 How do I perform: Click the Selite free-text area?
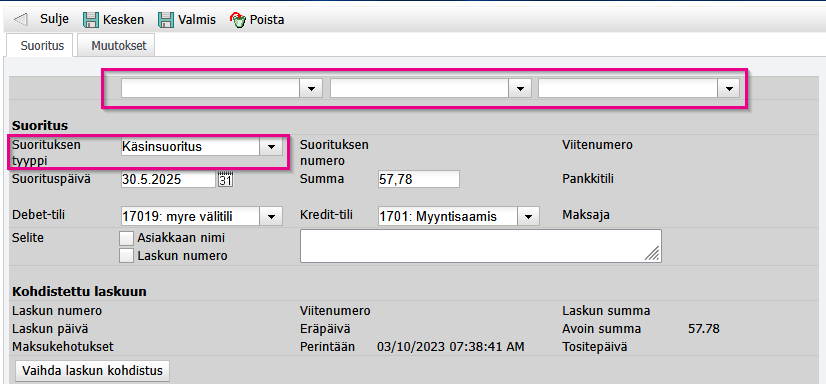480,246
